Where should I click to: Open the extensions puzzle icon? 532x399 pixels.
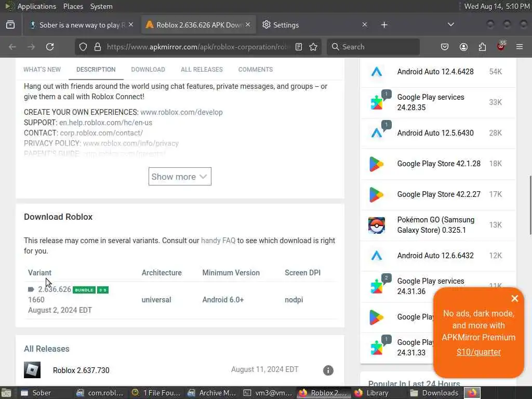pyautogui.click(x=482, y=47)
